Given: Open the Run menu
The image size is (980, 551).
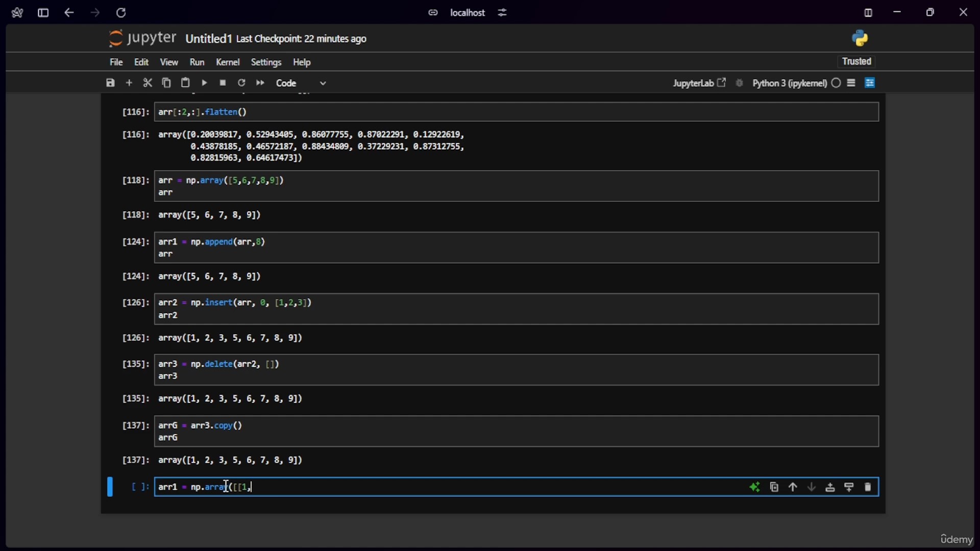Looking at the screenshot, I should [197, 62].
